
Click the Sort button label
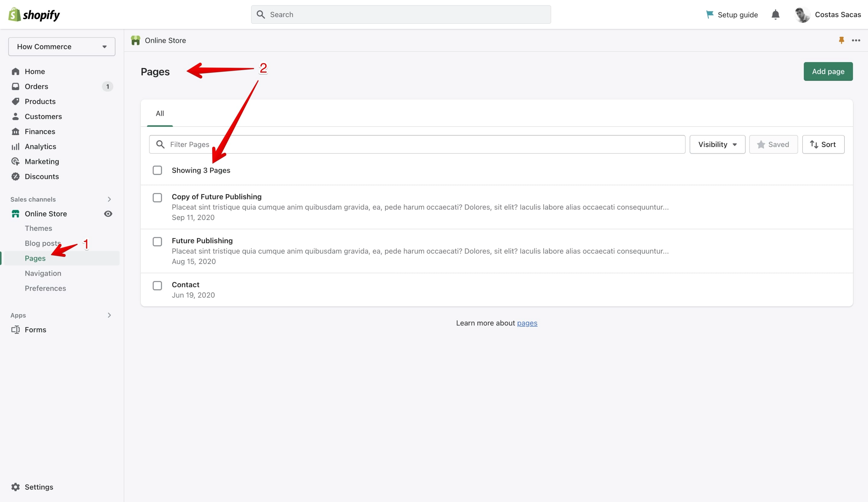(x=829, y=144)
